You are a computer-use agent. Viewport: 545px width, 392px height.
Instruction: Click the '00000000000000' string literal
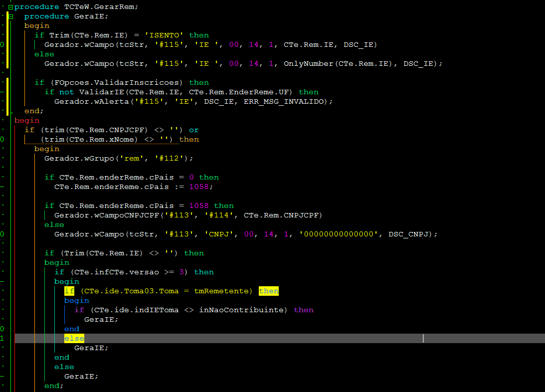pyautogui.click(x=339, y=234)
